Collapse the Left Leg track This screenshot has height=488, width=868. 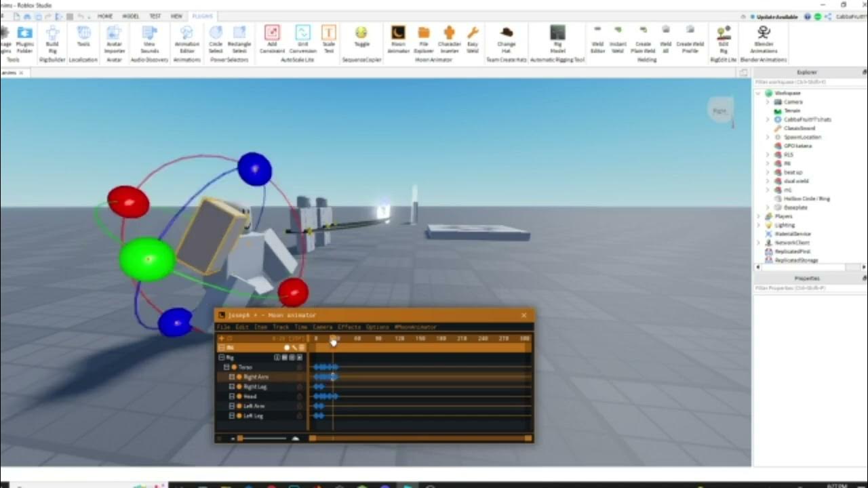[x=232, y=415]
